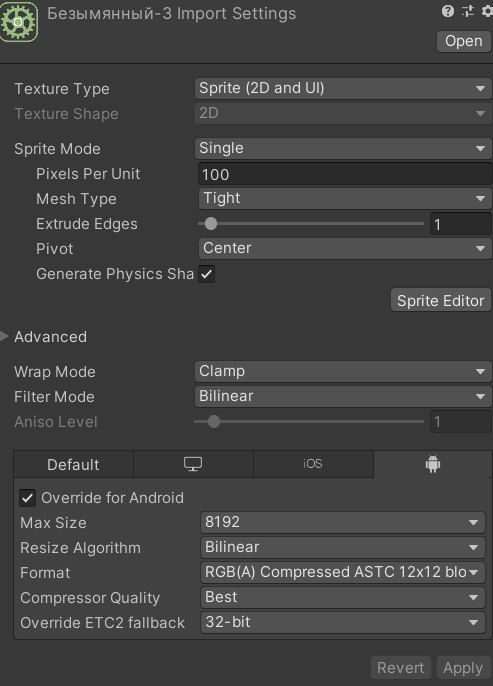This screenshot has height=686, width=493.
Task: Switch to the iOS platform tab
Action: click(x=313, y=464)
